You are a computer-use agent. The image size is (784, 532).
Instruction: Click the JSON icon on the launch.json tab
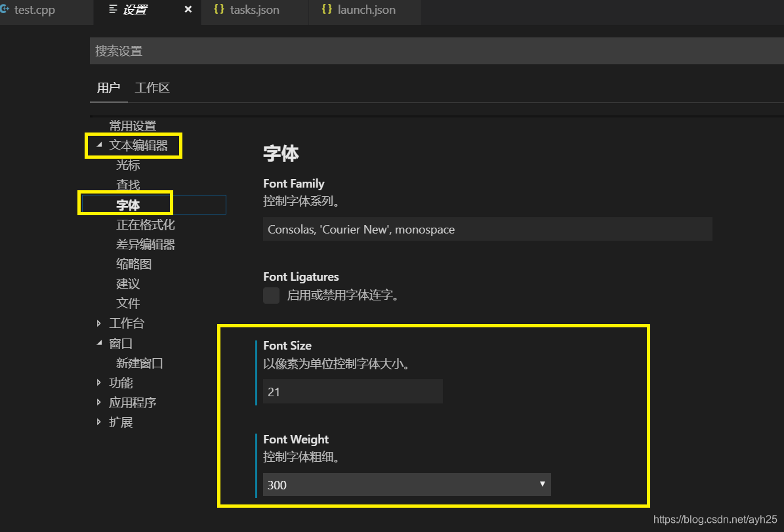pyautogui.click(x=327, y=9)
